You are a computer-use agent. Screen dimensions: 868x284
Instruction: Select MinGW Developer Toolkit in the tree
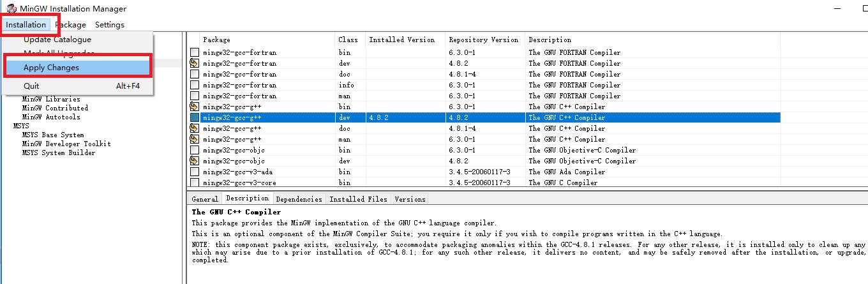pos(66,144)
